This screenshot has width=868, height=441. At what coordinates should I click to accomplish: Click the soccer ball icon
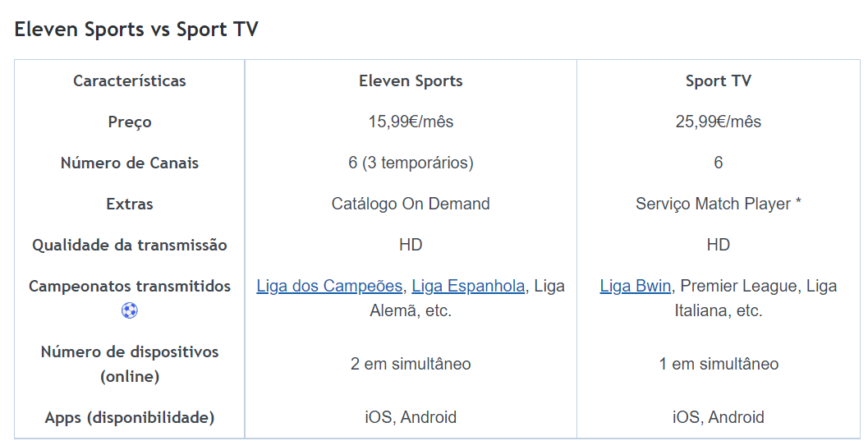coord(129,310)
